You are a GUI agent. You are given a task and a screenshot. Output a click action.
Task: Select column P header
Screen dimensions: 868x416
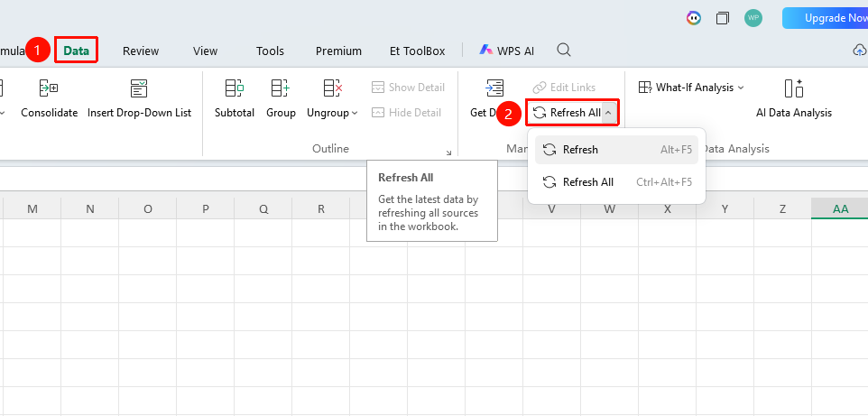pyautogui.click(x=206, y=208)
